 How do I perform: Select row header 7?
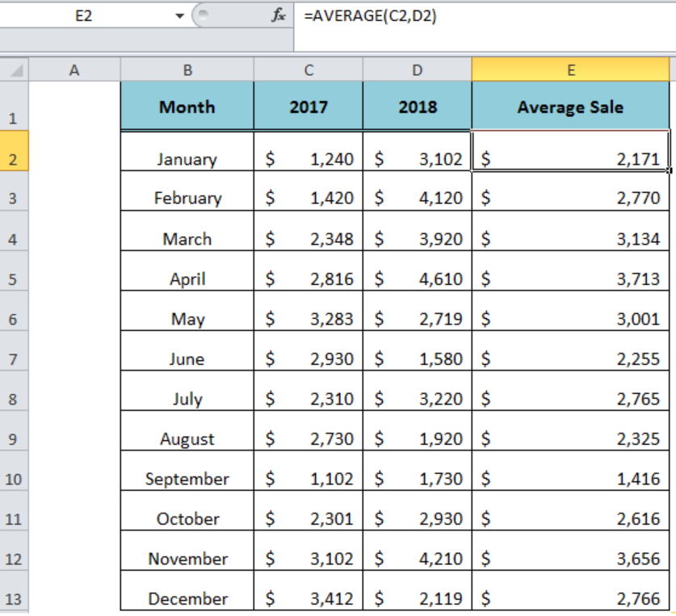point(11,358)
